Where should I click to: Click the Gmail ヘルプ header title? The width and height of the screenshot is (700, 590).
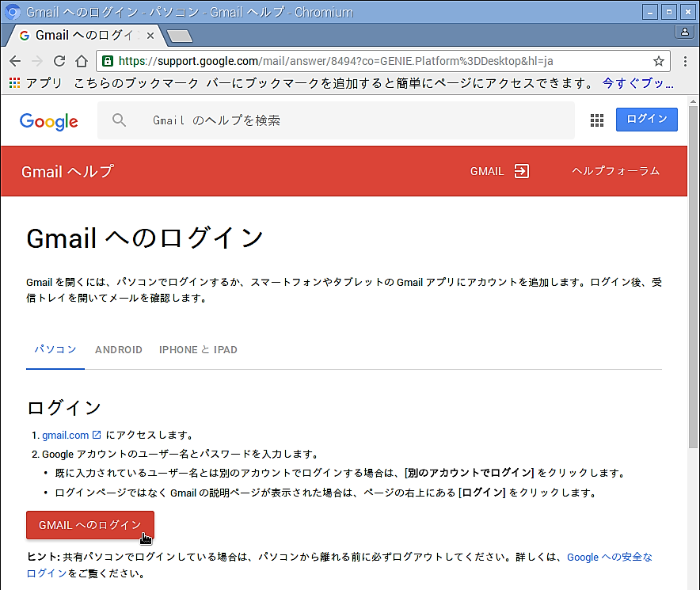pos(67,172)
